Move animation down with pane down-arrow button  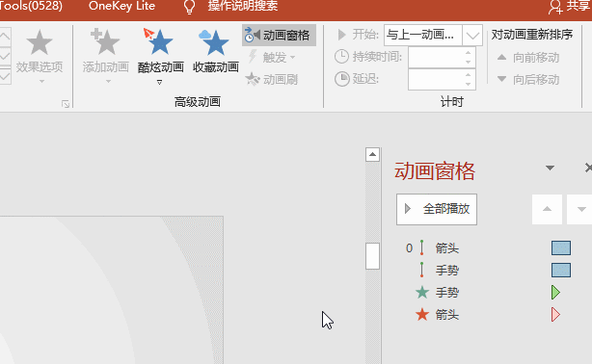[580, 209]
